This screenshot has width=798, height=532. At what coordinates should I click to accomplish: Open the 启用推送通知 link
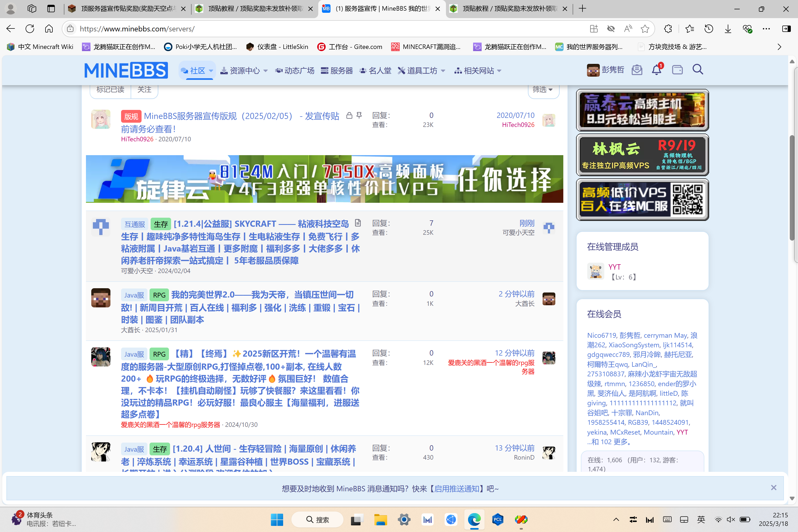click(x=457, y=489)
